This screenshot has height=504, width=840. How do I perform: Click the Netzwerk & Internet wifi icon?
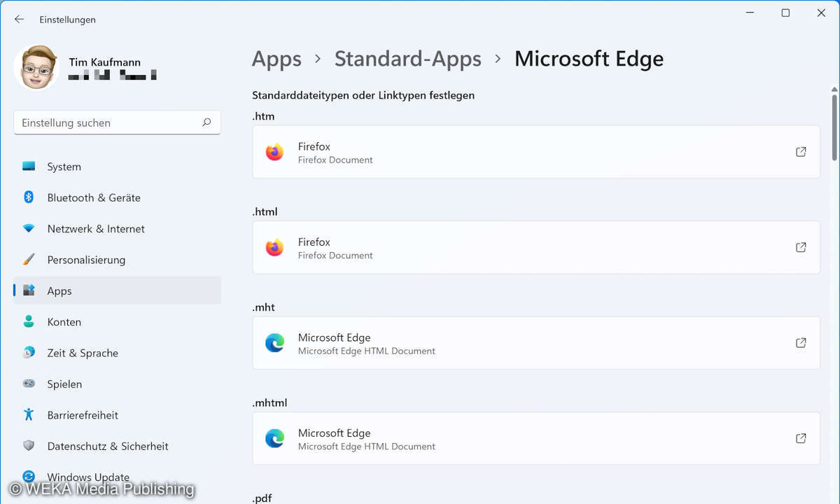29,229
